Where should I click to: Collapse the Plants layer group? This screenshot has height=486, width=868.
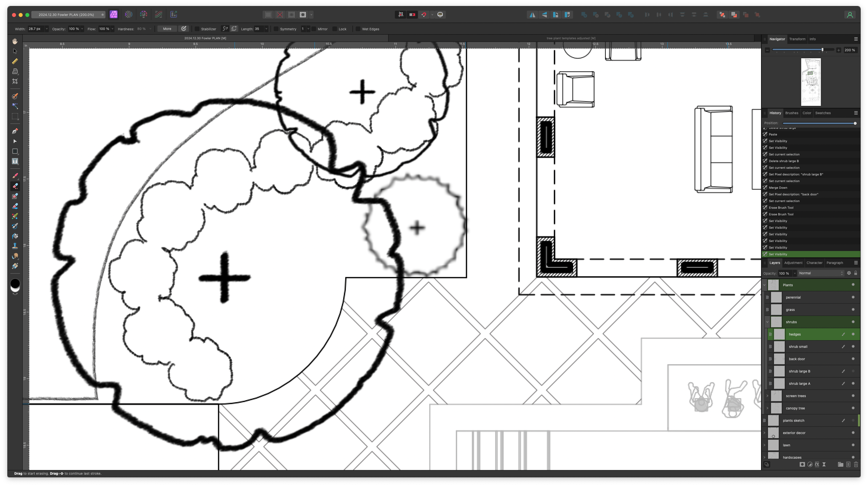point(764,285)
